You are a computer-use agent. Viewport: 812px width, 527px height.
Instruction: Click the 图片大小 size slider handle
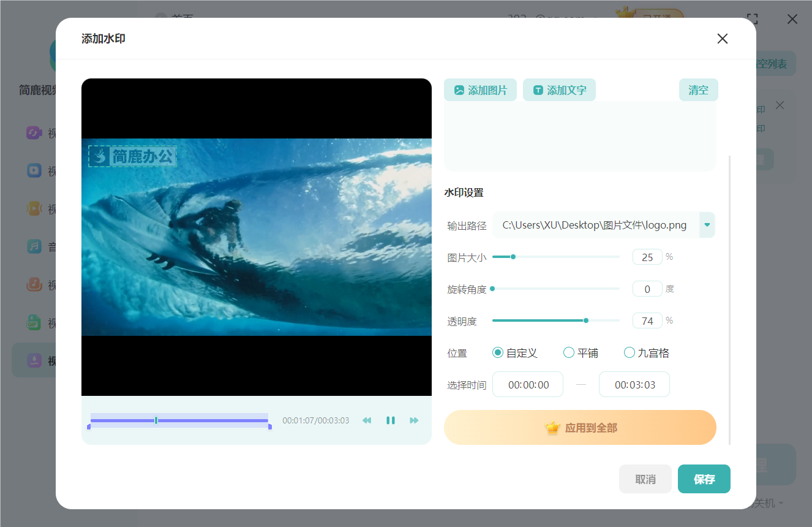(513, 257)
